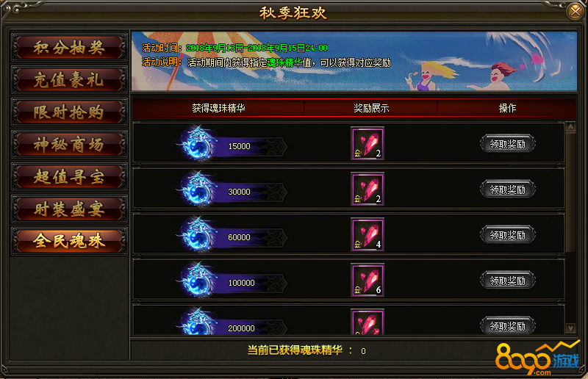Click the 8090 游戏 logo
Image resolution: width=588 pixels, height=379 pixels.
coord(538,358)
